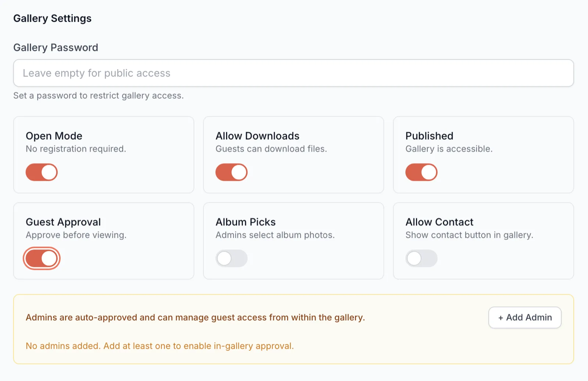Unpublish the gallery using the Published toggle
Viewport: 588px width, 381px height.
421,172
